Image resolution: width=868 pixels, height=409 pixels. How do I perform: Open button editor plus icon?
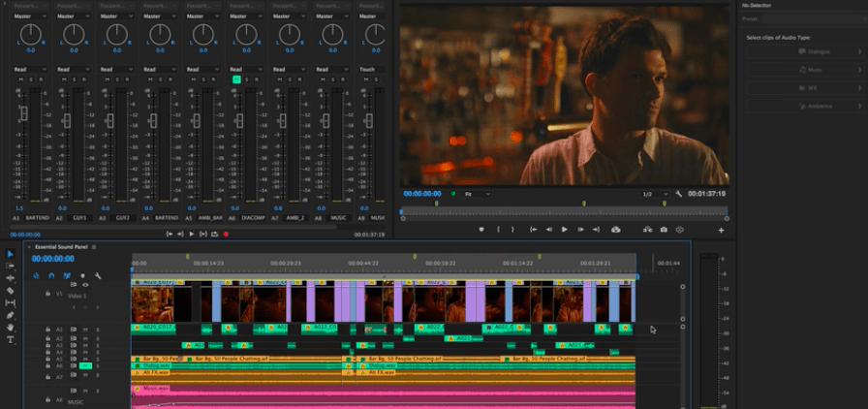(722, 230)
